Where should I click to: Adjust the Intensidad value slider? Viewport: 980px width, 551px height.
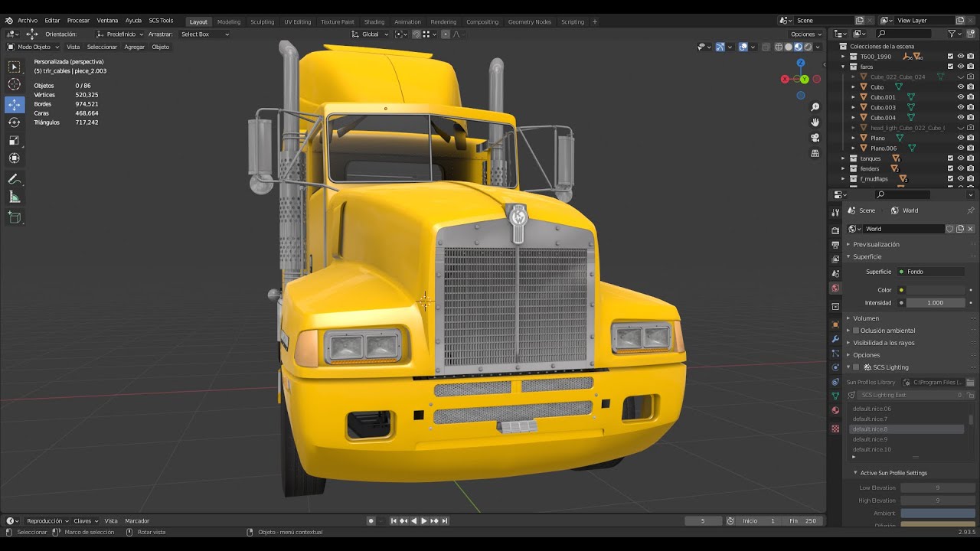pyautogui.click(x=936, y=302)
